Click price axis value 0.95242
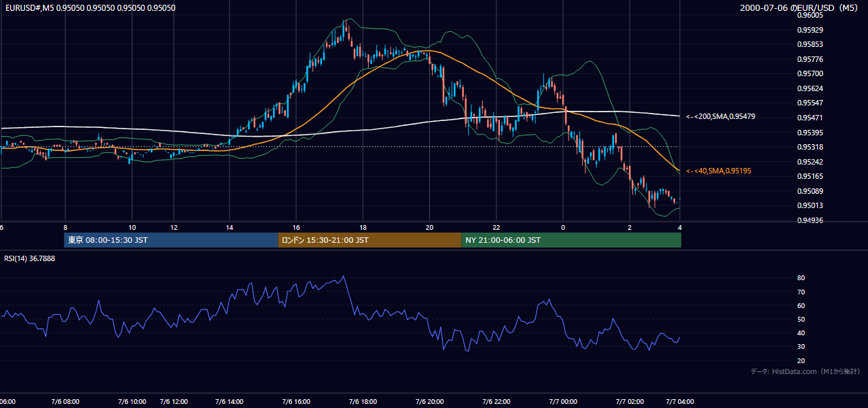 click(810, 162)
